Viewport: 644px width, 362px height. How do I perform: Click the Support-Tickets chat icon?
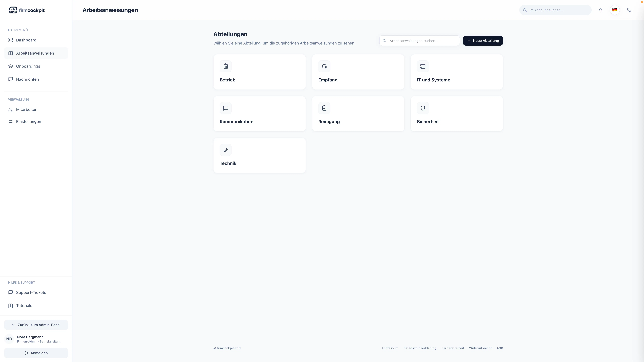click(x=10, y=292)
